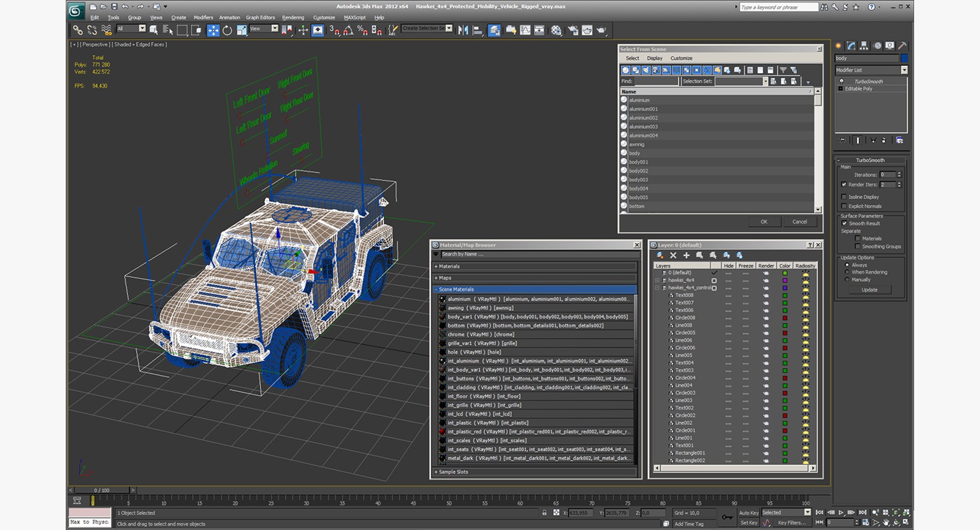980x530 pixels.
Task: Activate the Select and Rotate tool
Action: point(227,30)
